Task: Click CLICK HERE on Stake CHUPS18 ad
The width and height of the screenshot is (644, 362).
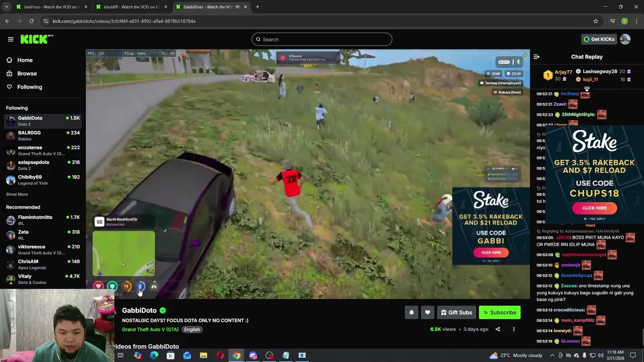Action: (x=594, y=208)
